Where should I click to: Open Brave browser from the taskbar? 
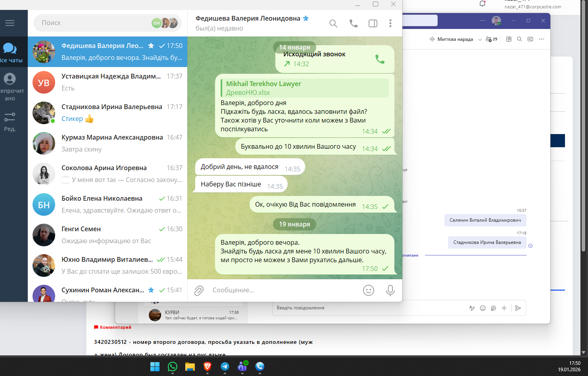click(x=207, y=366)
